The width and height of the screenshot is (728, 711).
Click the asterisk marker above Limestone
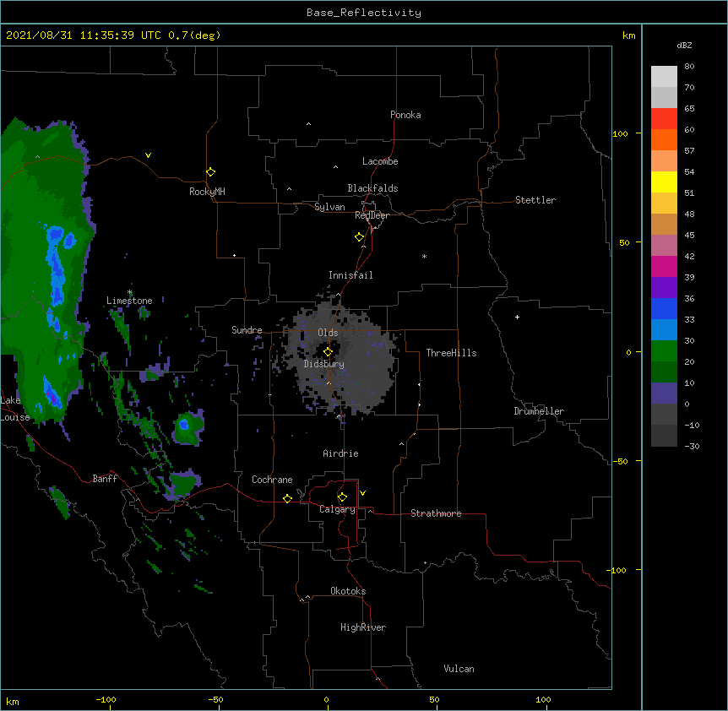[x=130, y=292]
